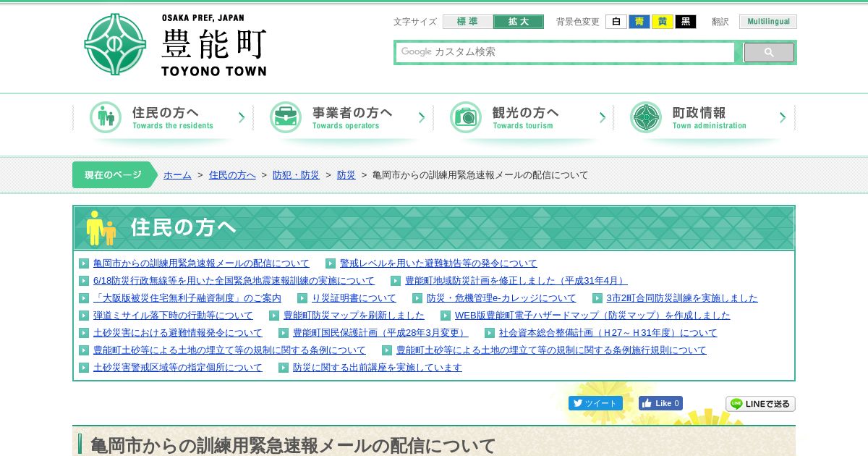
Task: Click the chevron arrow next to 観光の方へ
Action: (x=602, y=117)
